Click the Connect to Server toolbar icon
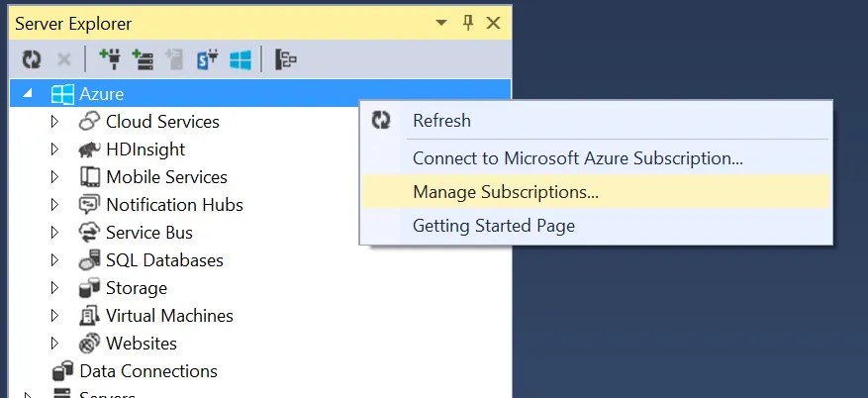Screen dimensions: 868x398 pos(143,59)
